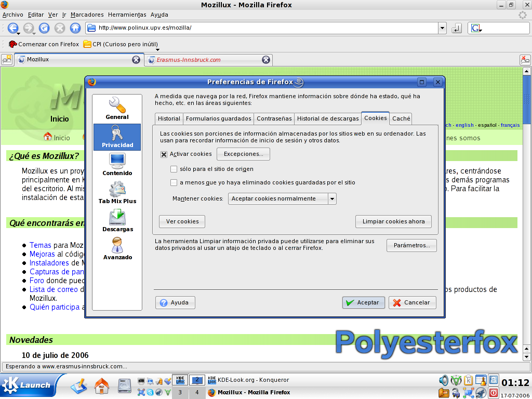Image resolution: width=532 pixels, height=399 pixels.
Task: Select the Privacidad preferences pane
Action: click(x=117, y=137)
